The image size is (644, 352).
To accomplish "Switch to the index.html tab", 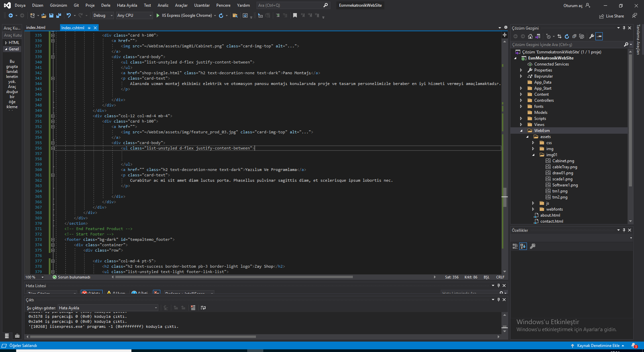I will 36,28.
